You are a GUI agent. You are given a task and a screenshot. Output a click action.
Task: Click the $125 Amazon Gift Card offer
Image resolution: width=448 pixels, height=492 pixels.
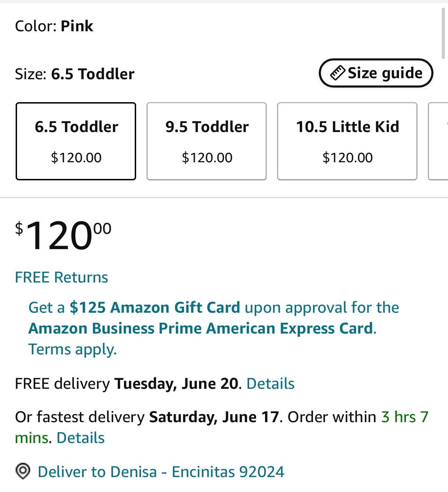(x=155, y=307)
